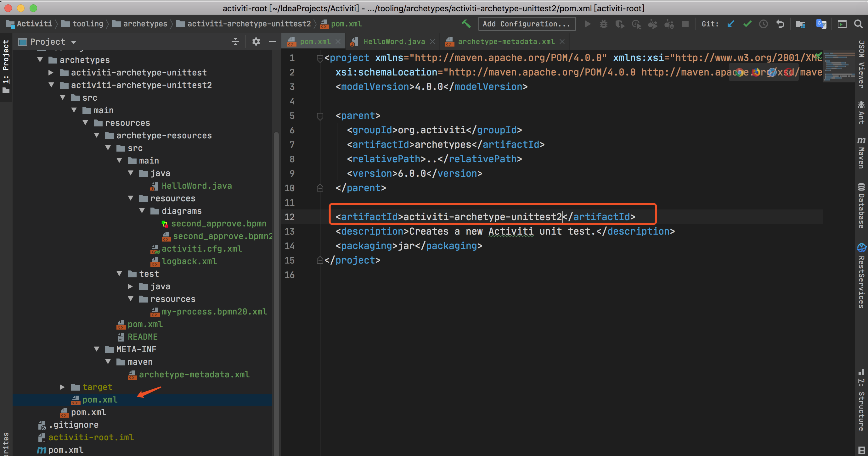Close the archetype-metadata.xml tab

tap(562, 42)
